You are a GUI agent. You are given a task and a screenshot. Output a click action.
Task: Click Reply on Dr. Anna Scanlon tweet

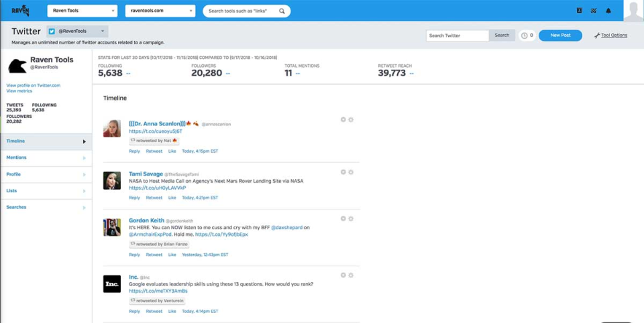134,151
